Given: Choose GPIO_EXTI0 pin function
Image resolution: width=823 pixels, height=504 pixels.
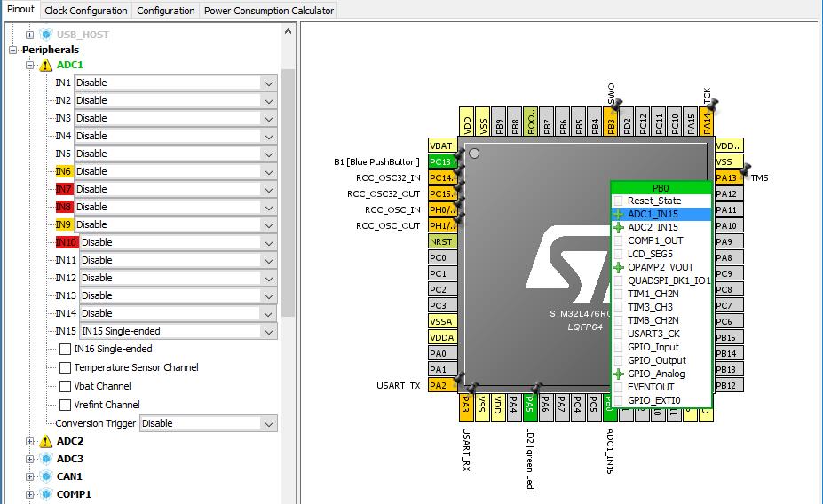Looking at the screenshot, I should pos(661,401).
